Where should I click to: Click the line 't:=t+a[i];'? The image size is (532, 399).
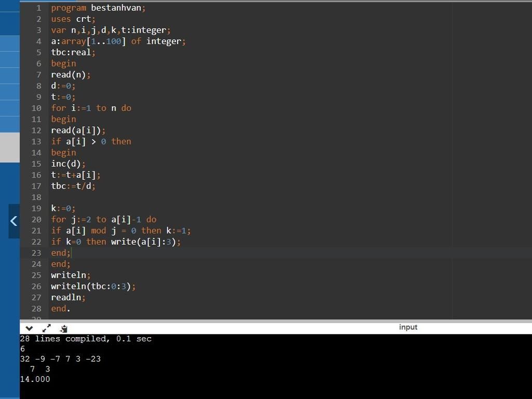pos(76,175)
